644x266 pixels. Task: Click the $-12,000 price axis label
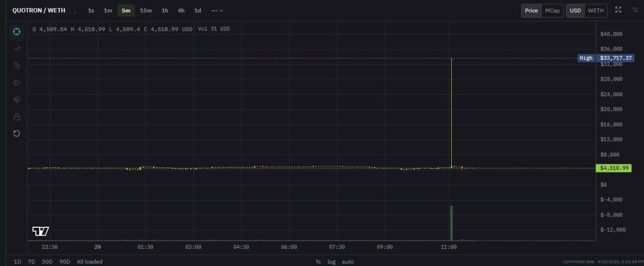(x=612, y=229)
